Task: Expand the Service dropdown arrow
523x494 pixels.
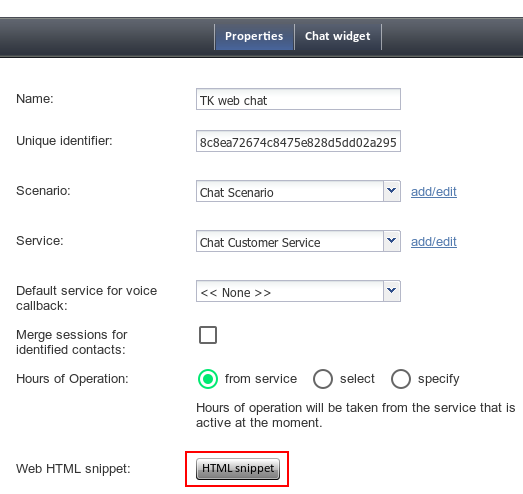Action: 392,241
